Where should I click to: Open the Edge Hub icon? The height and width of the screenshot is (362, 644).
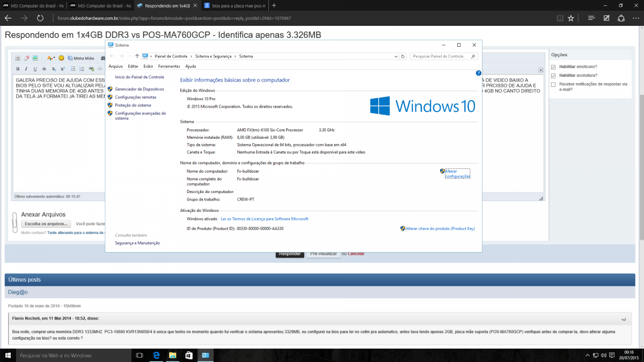tap(591, 18)
